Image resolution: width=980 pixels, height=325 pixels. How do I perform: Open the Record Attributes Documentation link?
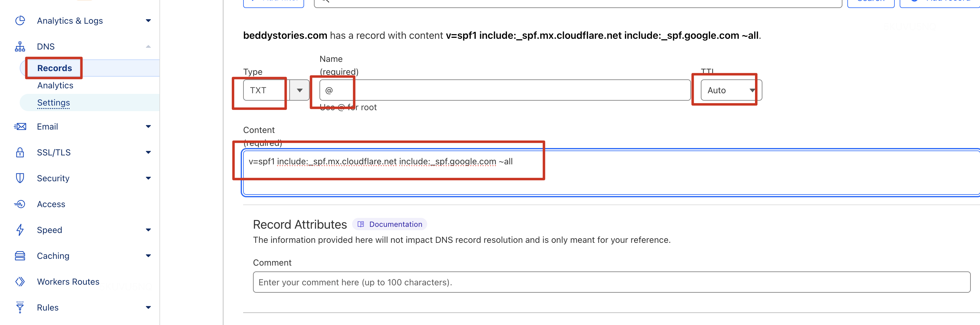click(x=395, y=224)
